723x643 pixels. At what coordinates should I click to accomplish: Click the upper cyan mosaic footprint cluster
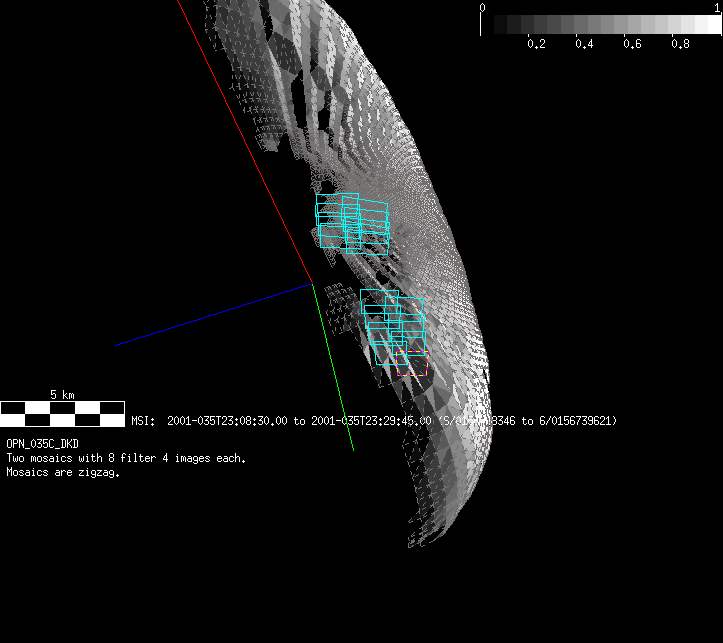(352, 224)
